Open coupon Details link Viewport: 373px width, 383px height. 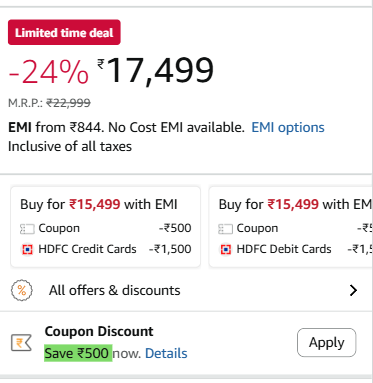point(166,353)
